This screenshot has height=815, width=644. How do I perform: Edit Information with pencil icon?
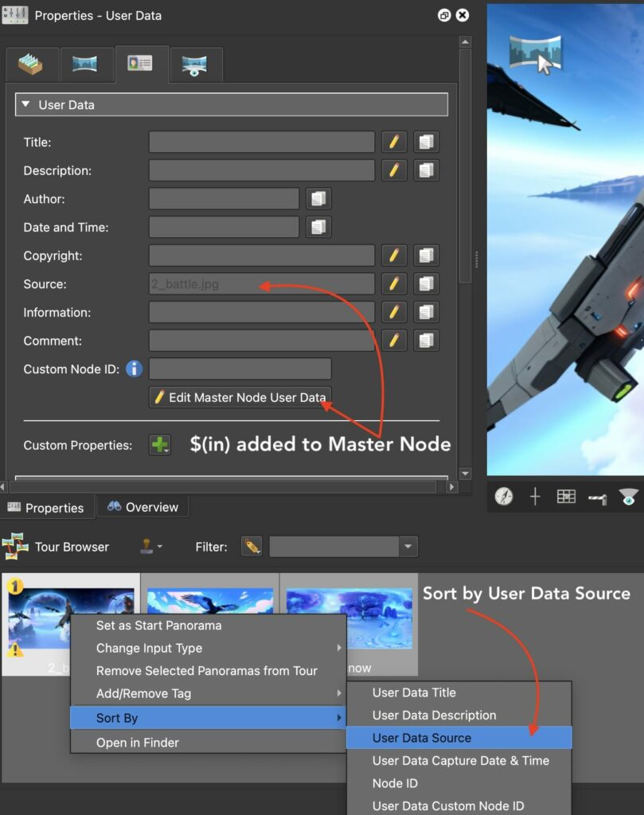[x=394, y=312]
